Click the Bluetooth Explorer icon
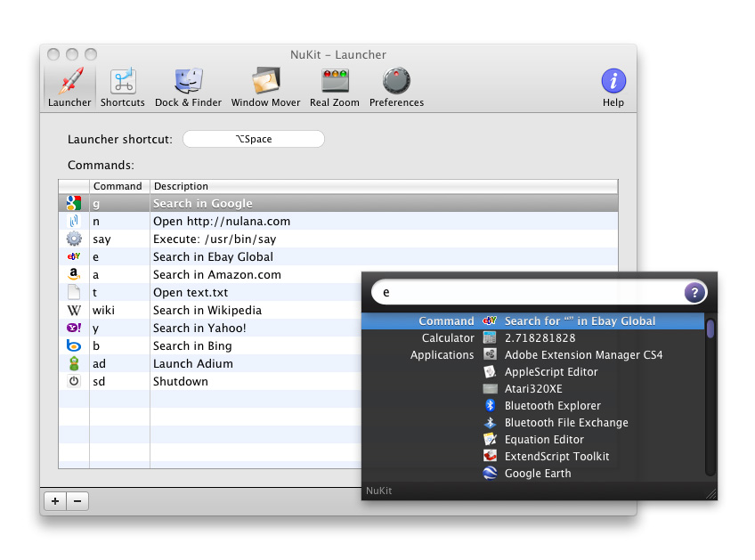Screen dimensions: 755x560 (490, 405)
